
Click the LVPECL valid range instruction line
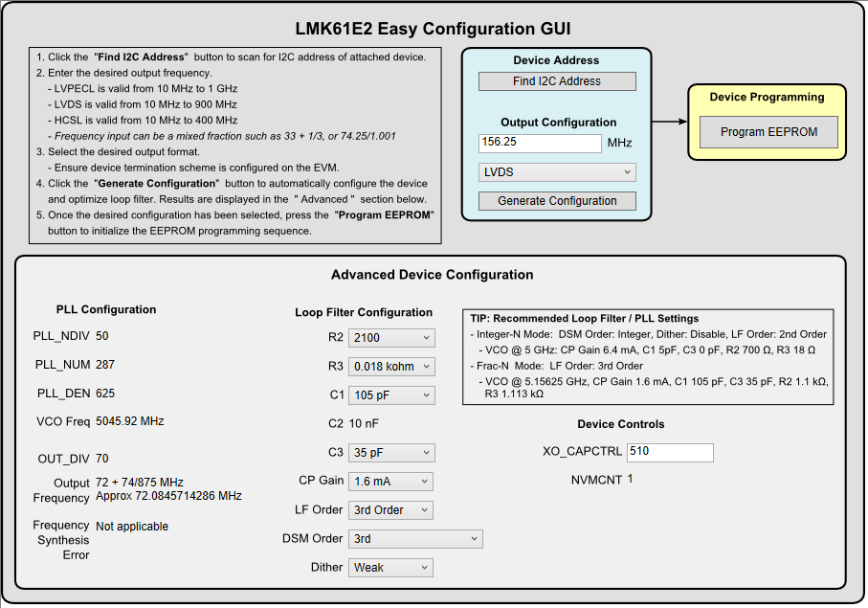(143, 89)
